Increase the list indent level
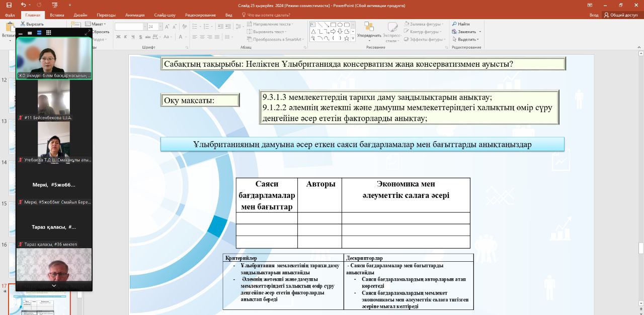 (x=227, y=27)
